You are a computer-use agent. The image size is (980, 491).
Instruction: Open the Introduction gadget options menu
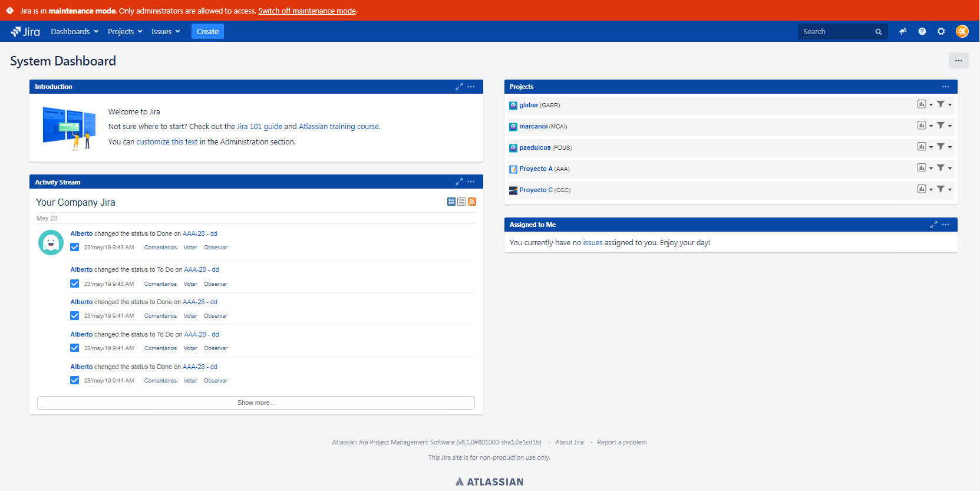pos(471,87)
